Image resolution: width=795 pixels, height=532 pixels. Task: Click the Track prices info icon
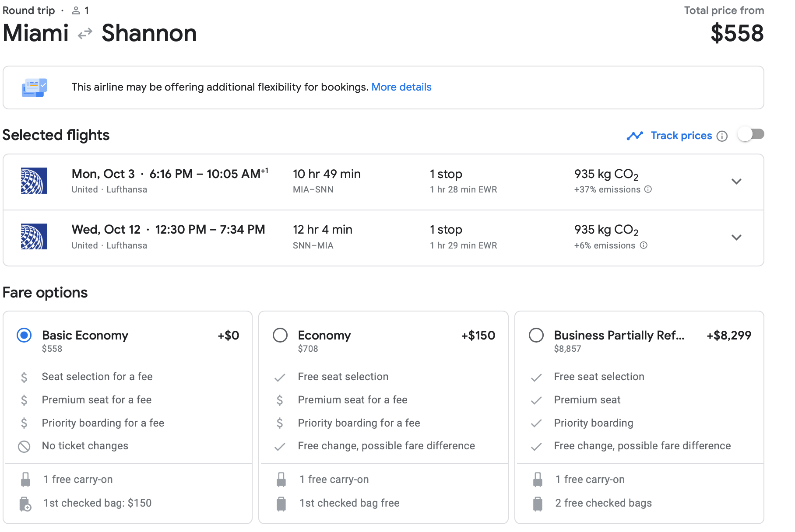[722, 136]
